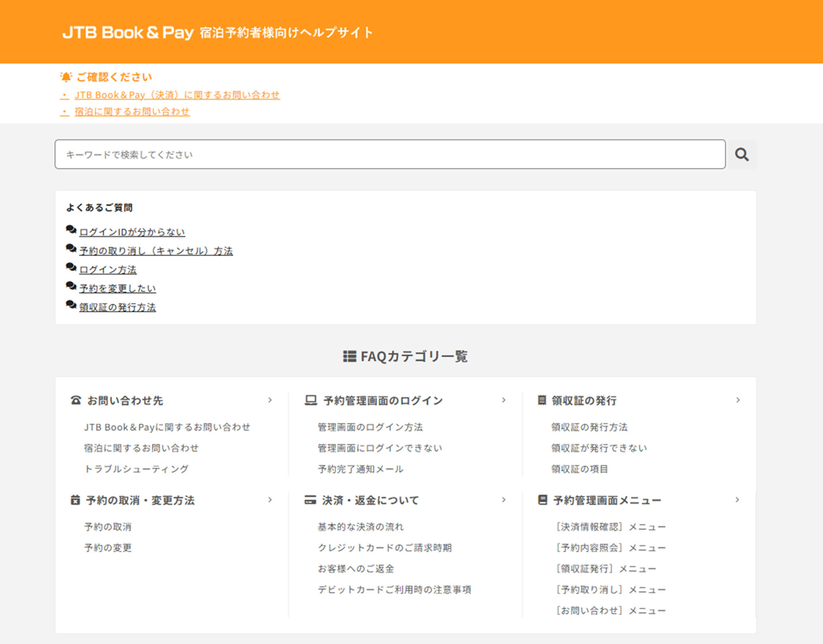This screenshot has width=823, height=644.
Task: Click the magnifying glass search icon
Action: tap(741, 154)
